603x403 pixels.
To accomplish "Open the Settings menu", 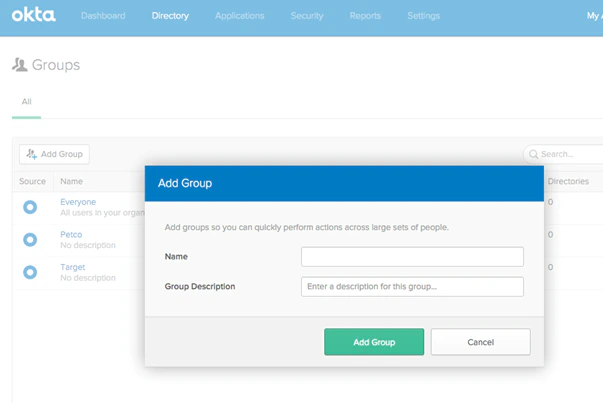I will tap(424, 16).
